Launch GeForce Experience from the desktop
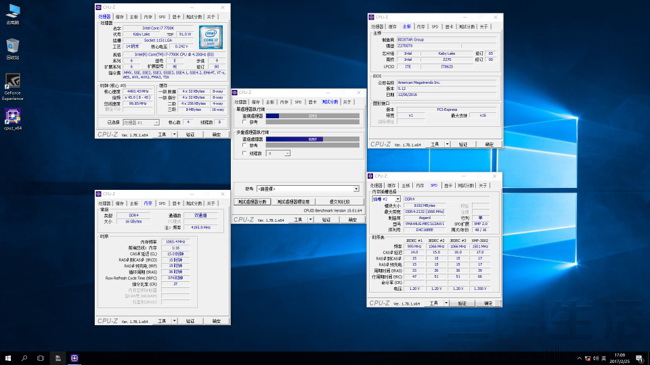 pos(13,86)
